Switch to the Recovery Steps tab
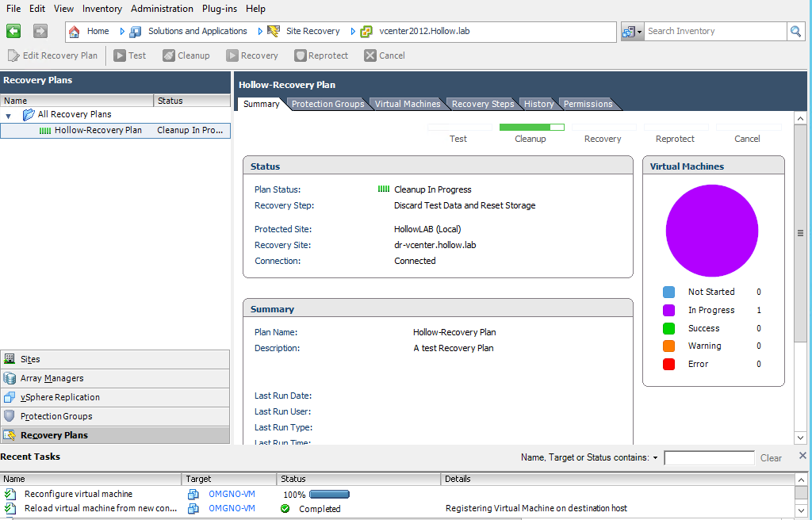812x520 pixels. (x=482, y=103)
